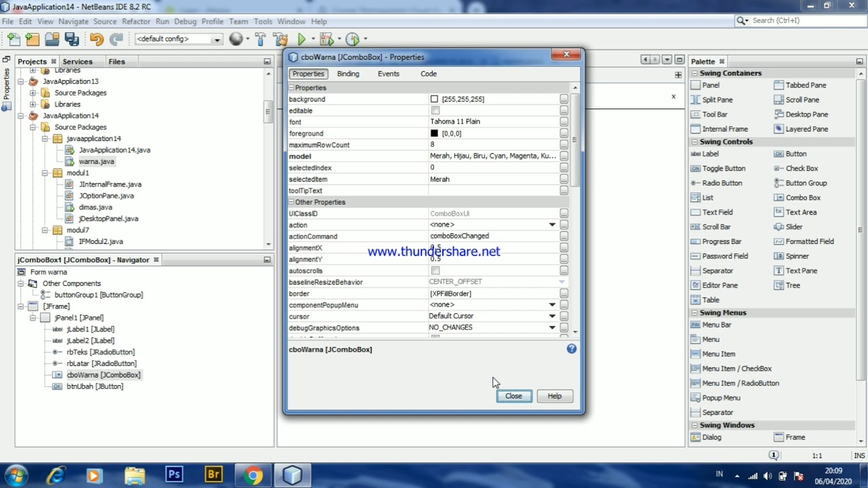Screen dimensions: 868x488
Task: Click Tabbed Pane icon in Palette
Action: pos(778,85)
